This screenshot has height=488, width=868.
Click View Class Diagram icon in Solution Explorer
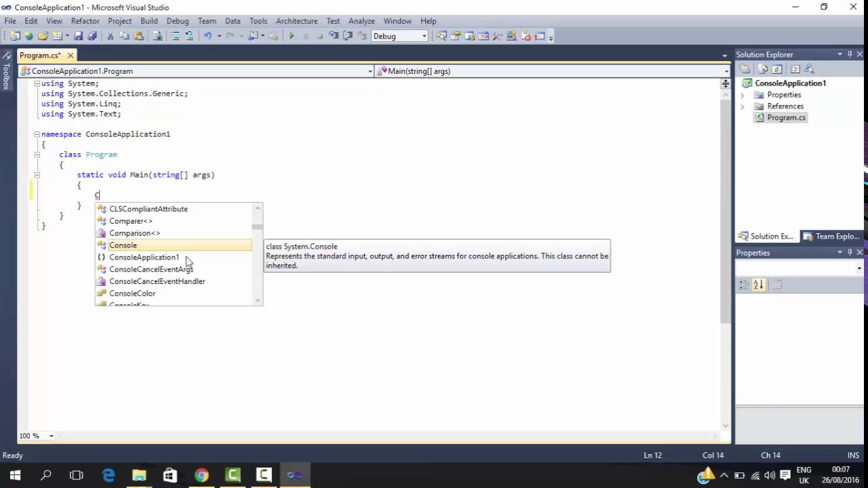point(809,69)
